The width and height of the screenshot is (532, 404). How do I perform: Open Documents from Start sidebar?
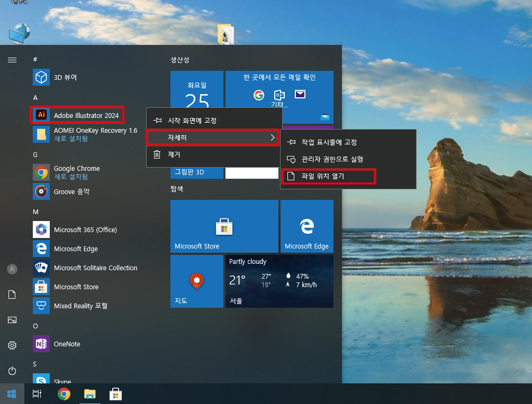click(12, 295)
